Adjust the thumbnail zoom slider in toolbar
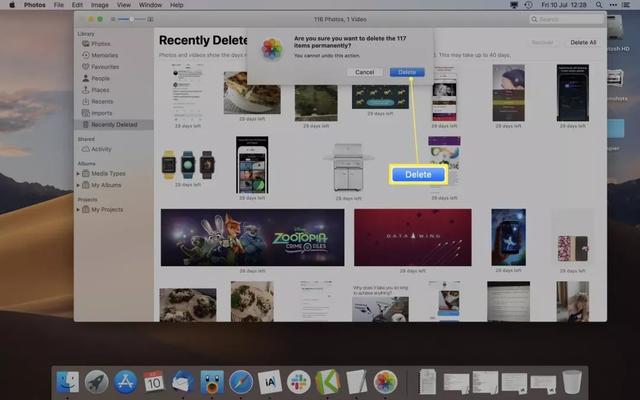640x400 pixels. pos(131,19)
